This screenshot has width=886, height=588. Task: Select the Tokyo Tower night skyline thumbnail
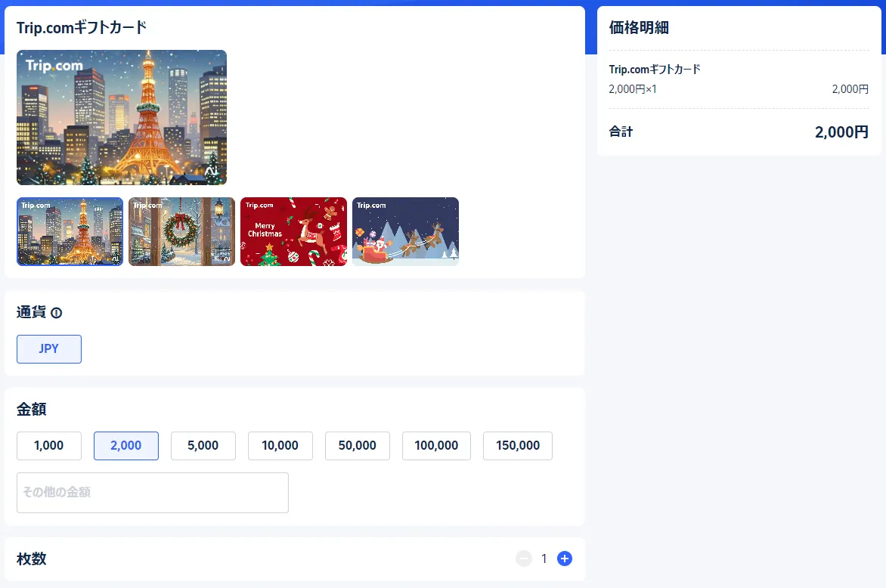point(70,231)
